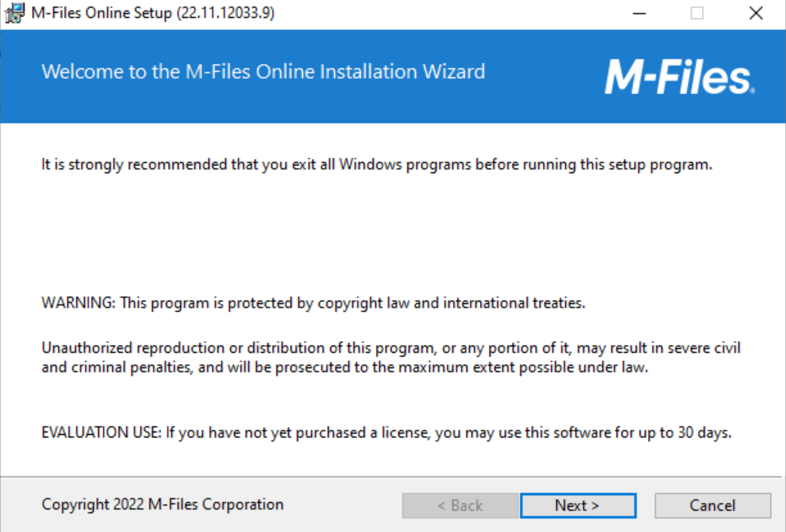Cancel the M-Files installation

(712, 505)
